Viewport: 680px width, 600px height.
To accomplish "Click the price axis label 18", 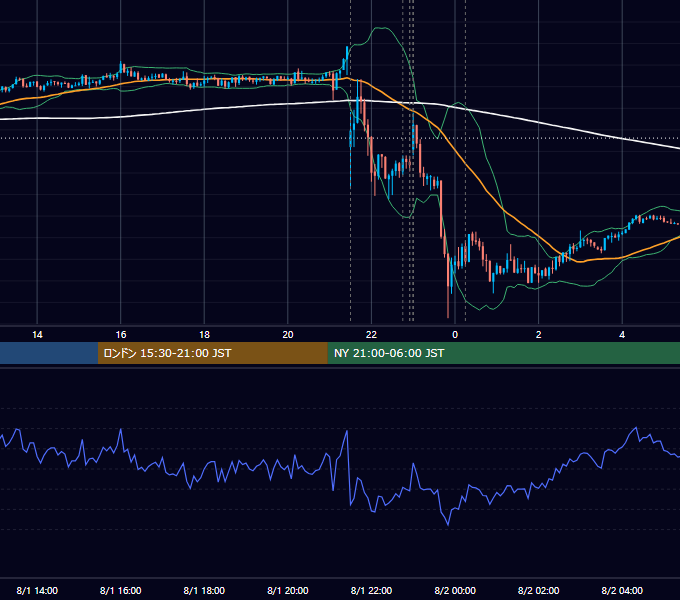I will (x=204, y=335).
